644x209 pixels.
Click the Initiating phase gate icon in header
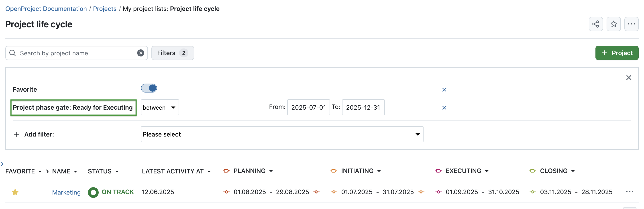tap(334, 171)
